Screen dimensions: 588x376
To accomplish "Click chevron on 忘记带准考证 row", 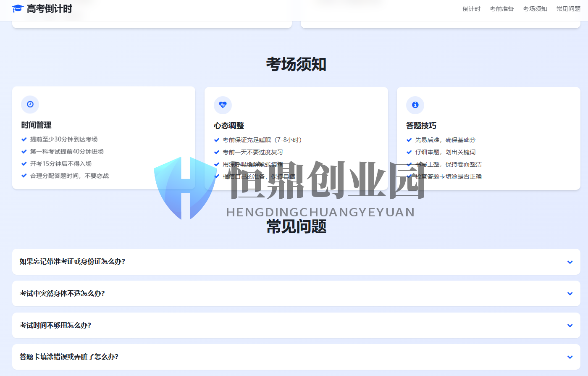I will 570,262.
